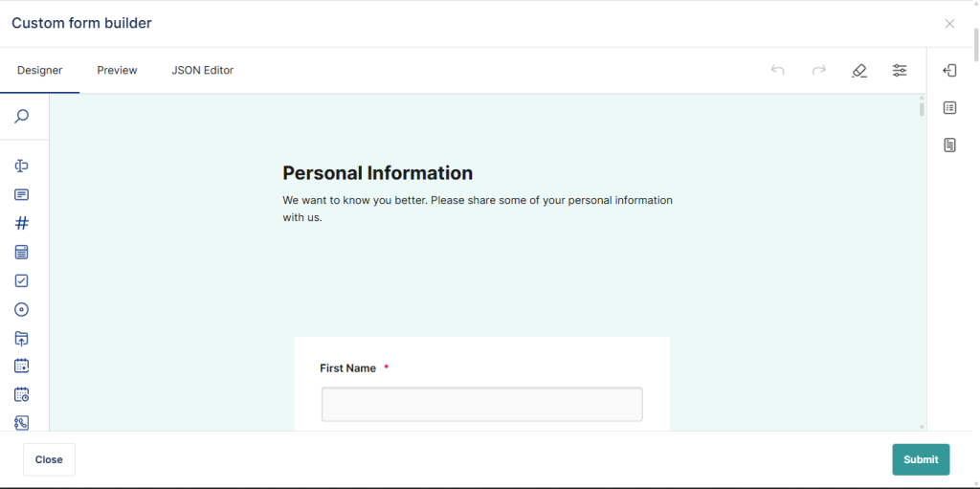The width and height of the screenshot is (980, 489).
Task: Click the eraser clear-form icon
Action: [x=858, y=70]
